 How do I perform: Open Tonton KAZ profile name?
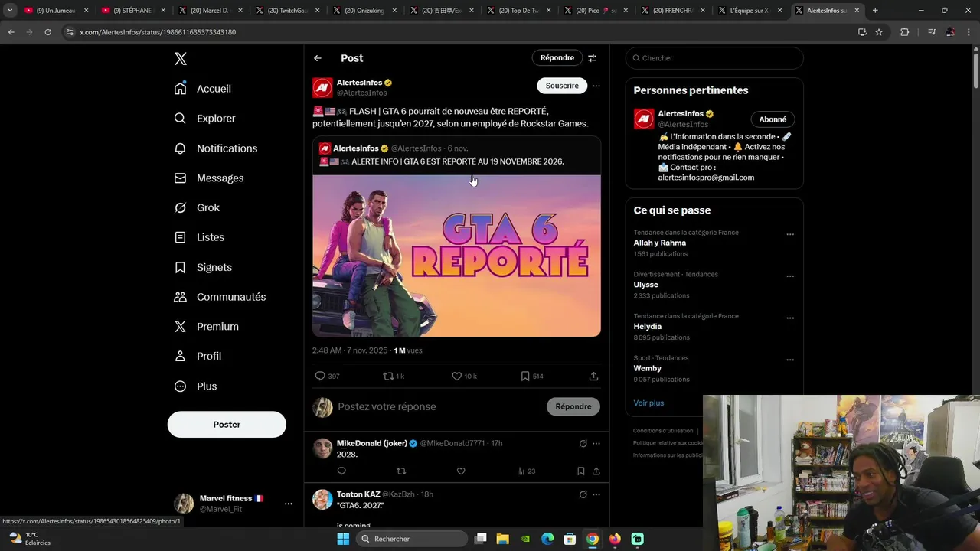[358, 494]
